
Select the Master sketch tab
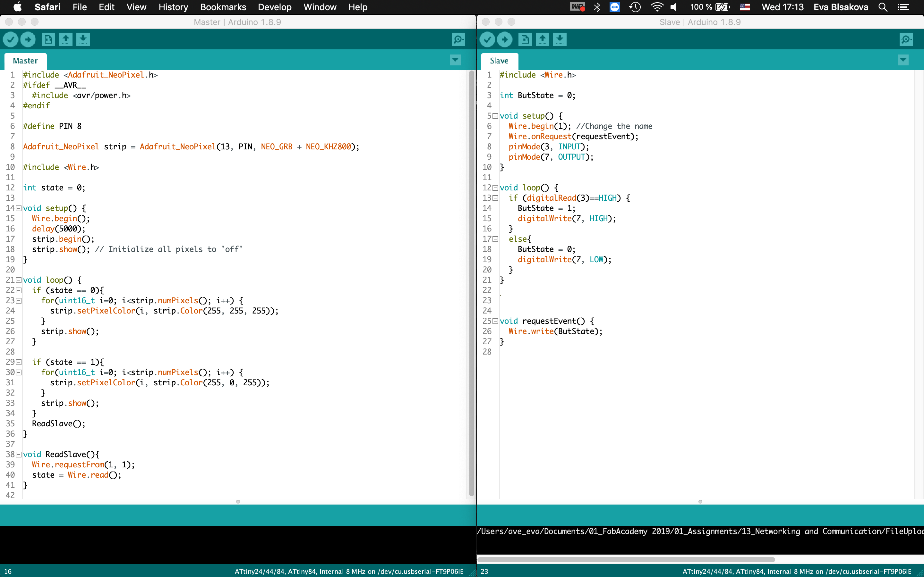pos(25,61)
